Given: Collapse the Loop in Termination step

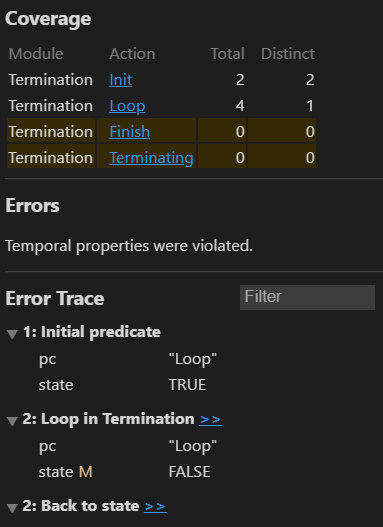Looking at the screenshot, I should pyautogui.click(x=12, y=421).
